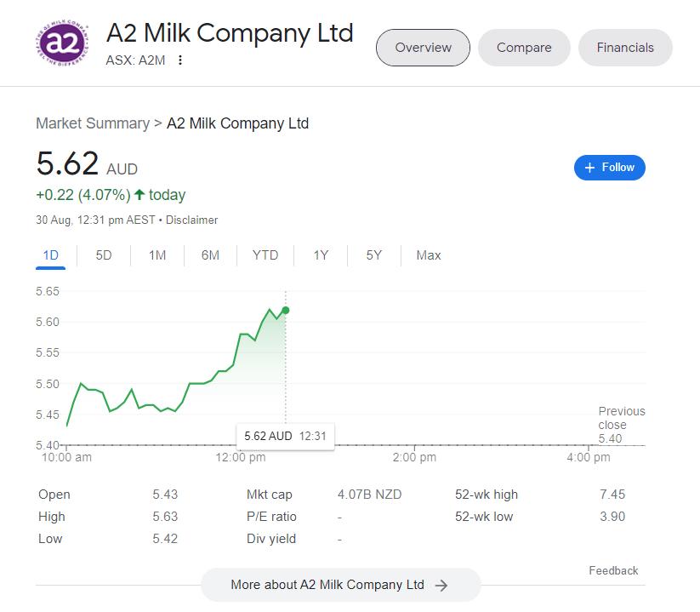Switch to the Compare tab
The height and width of the screenshot is (612, 700).
click(524, 48)
